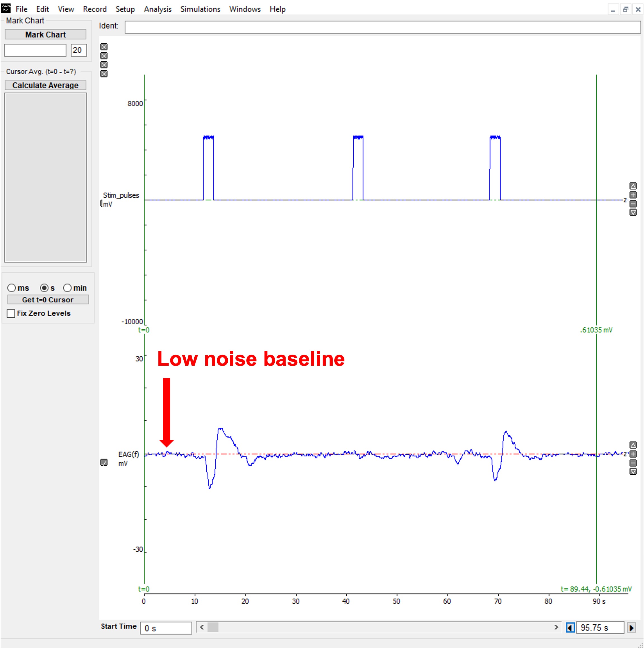Select the ms time unit radio button
This screenshot has height=649, width=644.
click(x=12, y=288)
